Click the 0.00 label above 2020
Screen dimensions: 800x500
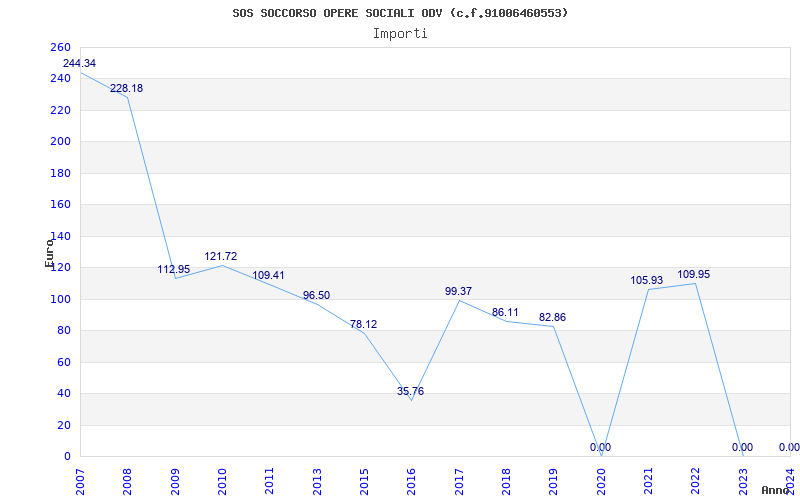pos(600,447)
